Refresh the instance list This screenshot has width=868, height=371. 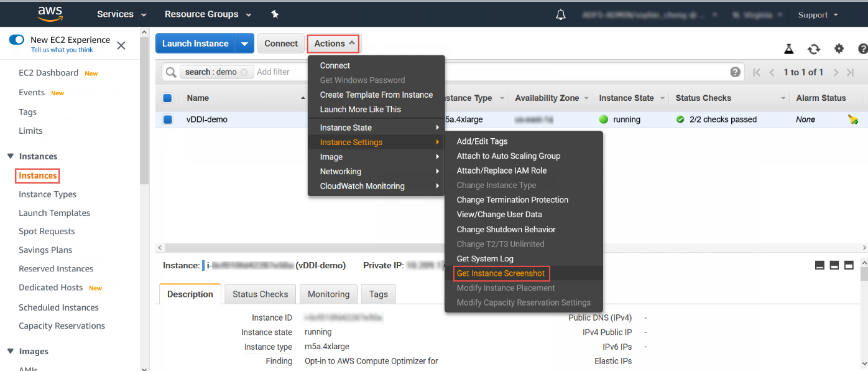tap(813, 48)
